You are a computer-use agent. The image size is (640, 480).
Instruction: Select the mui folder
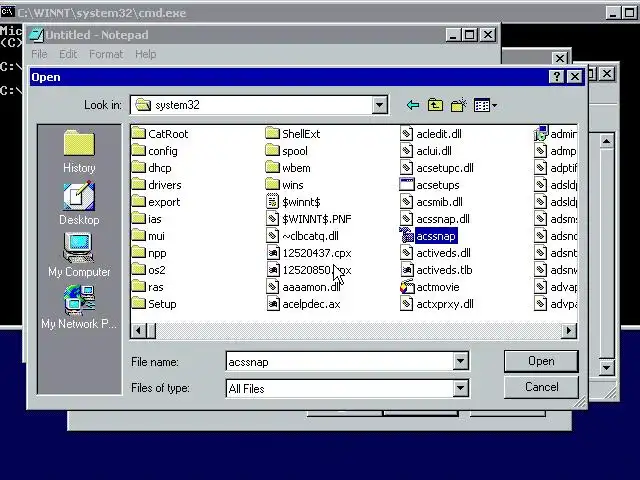(149, 236)
